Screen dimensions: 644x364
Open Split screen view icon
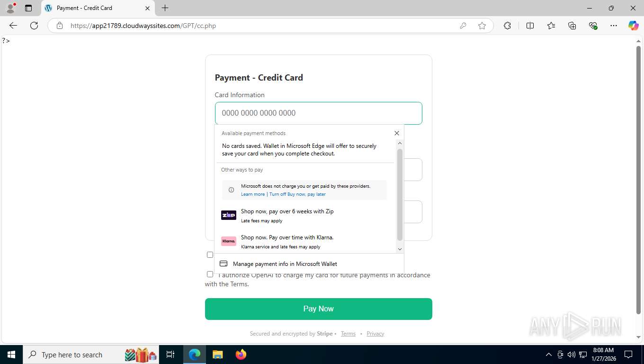point(530,26)
